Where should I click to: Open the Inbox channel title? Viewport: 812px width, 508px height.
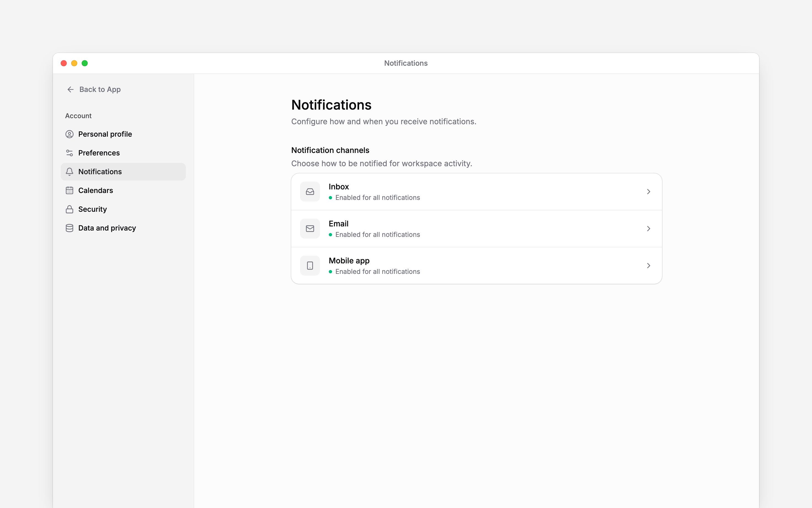338,187
